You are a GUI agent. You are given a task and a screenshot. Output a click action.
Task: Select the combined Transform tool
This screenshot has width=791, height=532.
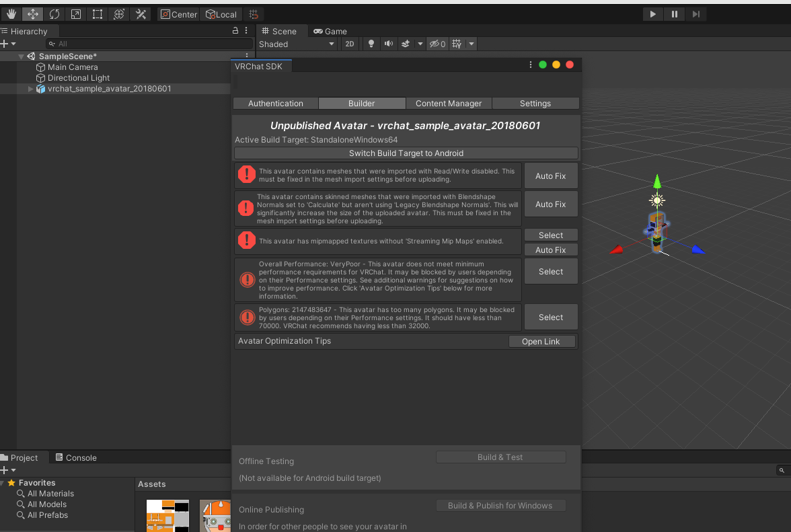119,14
